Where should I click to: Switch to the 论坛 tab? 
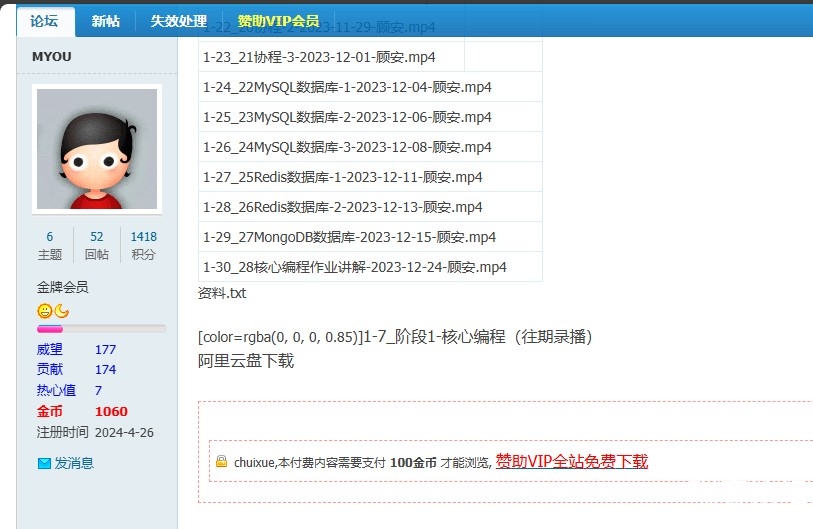coord(44,21)
